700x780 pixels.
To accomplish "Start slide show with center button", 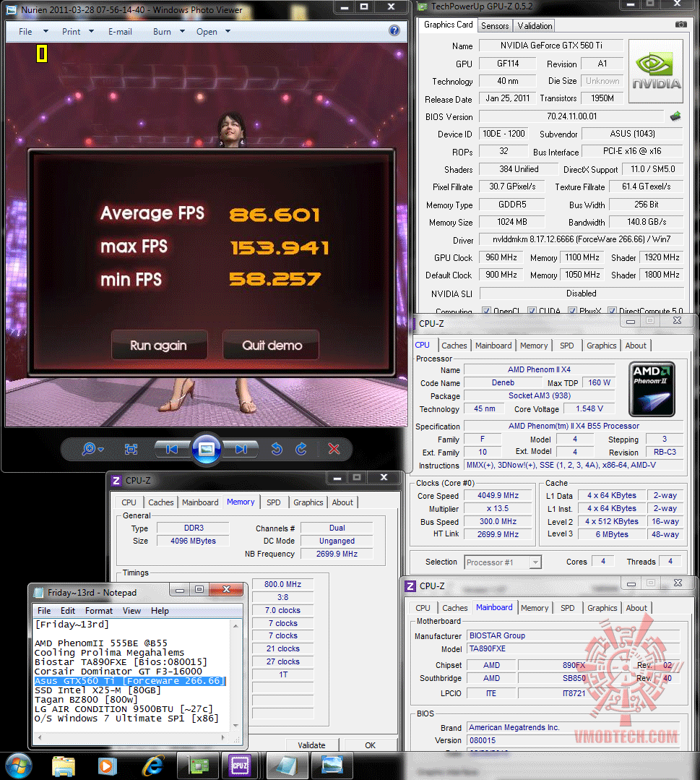I will [x=207, y=449].
